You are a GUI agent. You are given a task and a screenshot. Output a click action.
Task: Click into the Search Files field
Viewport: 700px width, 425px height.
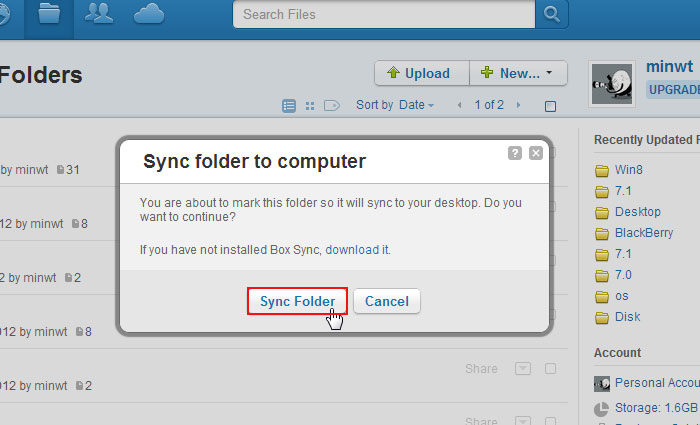pyautogui.click(x=384, y=14)
